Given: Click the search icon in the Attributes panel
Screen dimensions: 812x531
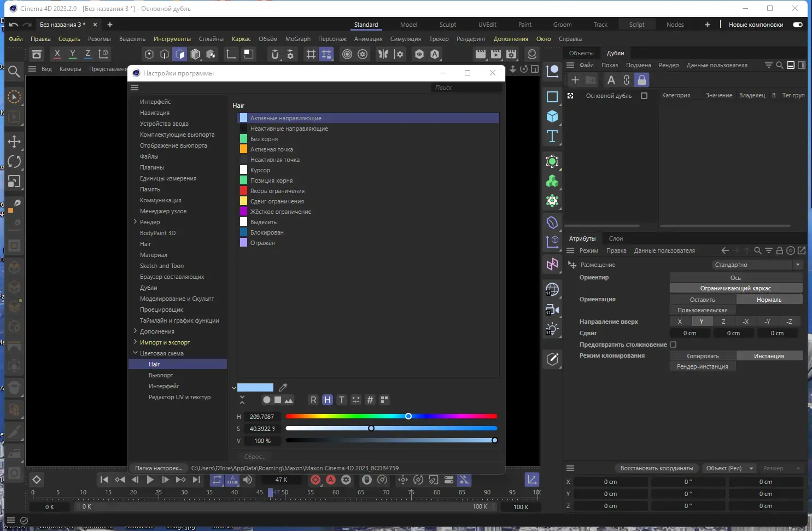Looking at the screenshot, I should (758, 250).
